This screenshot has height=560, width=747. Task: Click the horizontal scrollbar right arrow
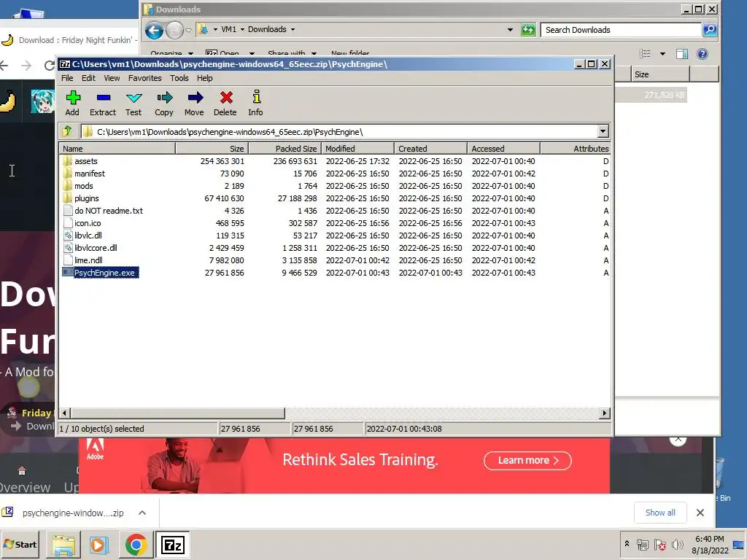[605, 413]
